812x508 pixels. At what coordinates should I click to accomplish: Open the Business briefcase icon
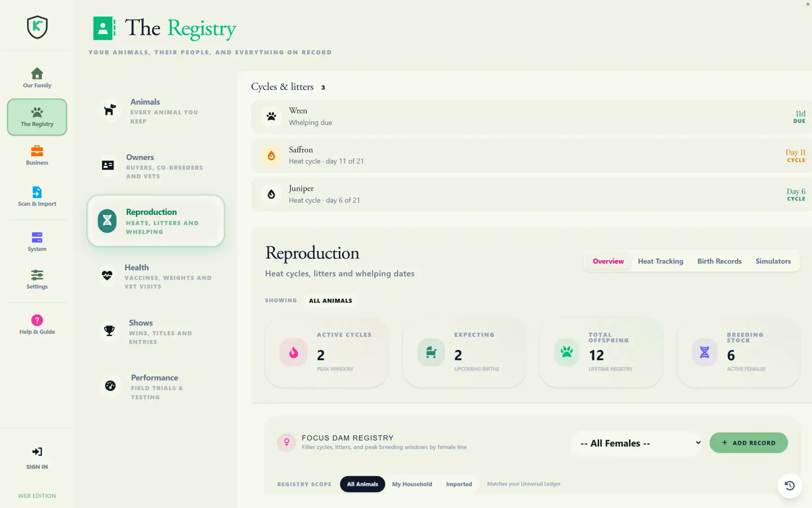(37, 151)
